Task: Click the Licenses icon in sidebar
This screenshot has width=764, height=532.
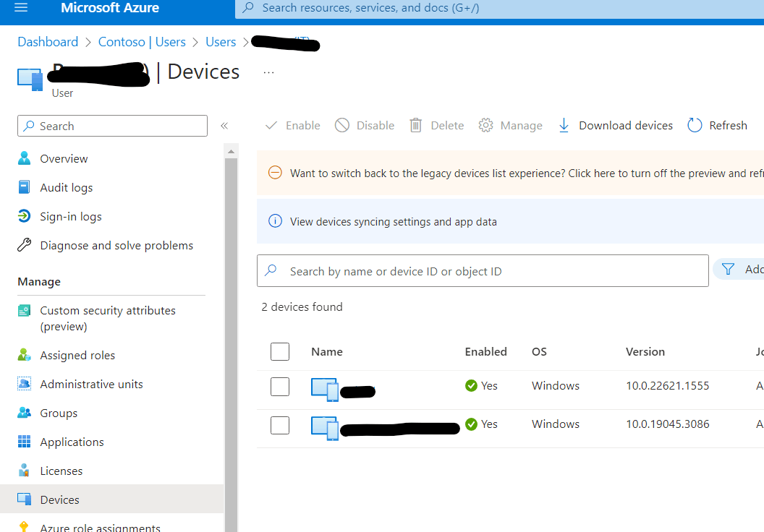Action: tap(24, 470)
